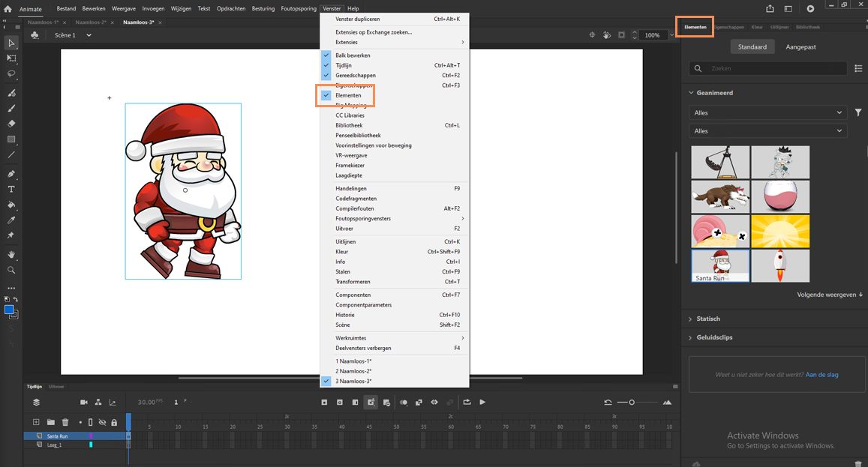Click the Zoeken search field
Screen dimensions: 868x467
[x=767, y=68]
